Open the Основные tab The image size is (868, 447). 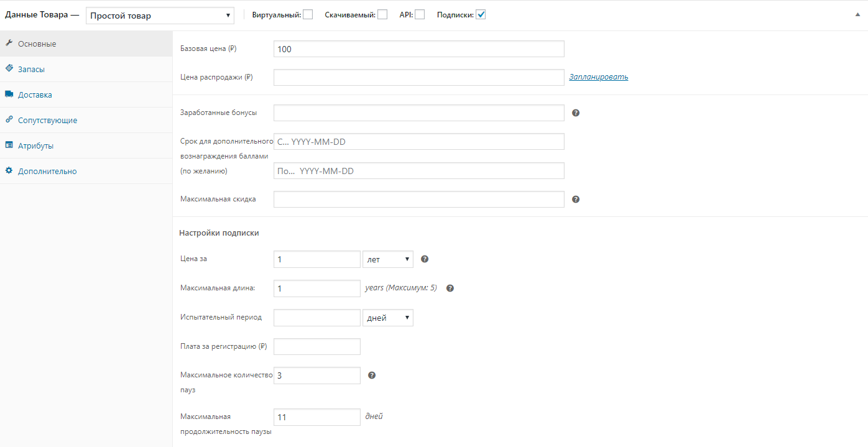click(86, 44)
